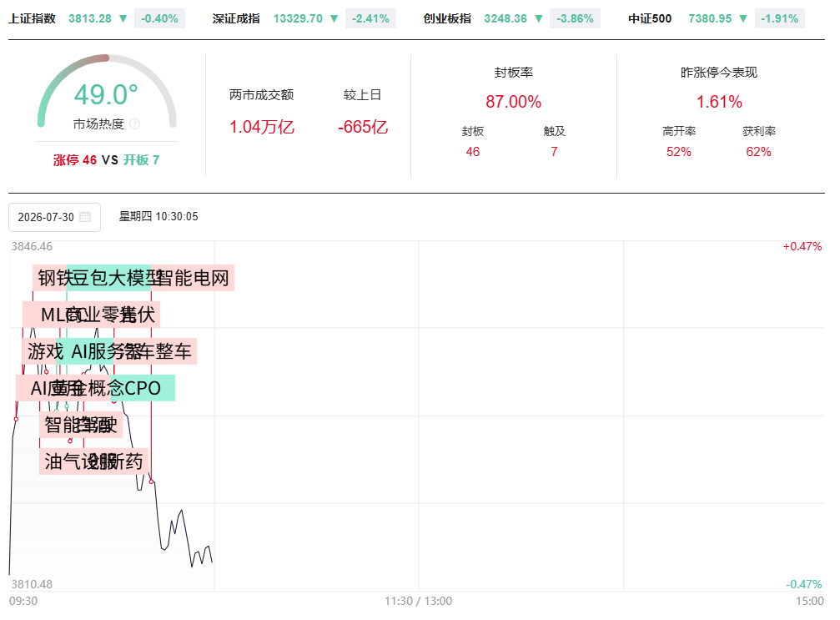This screenshot has width=840, height=620.
Task: Click the down arrow beside 中证500 7380.95
Action: click(743, 18)
